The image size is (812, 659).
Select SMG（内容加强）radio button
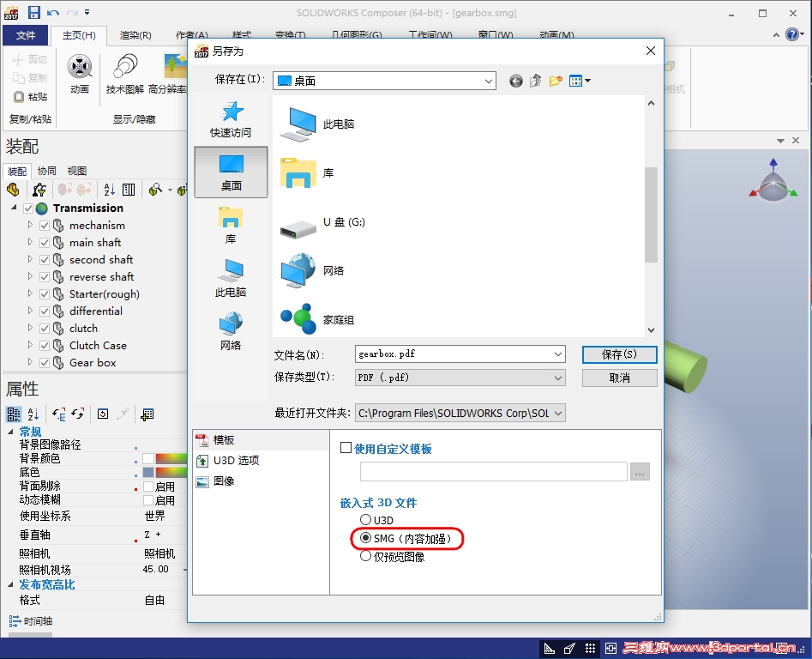[x=365, y=538]
